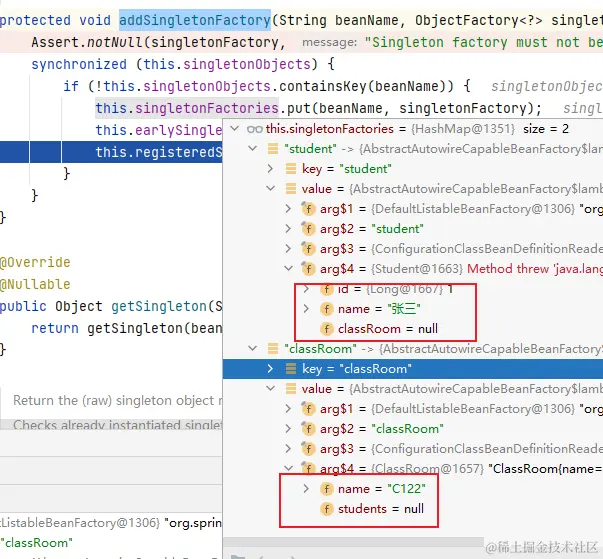
Task: Click singletonFactories in the put statement
Action: click(207, 108)
